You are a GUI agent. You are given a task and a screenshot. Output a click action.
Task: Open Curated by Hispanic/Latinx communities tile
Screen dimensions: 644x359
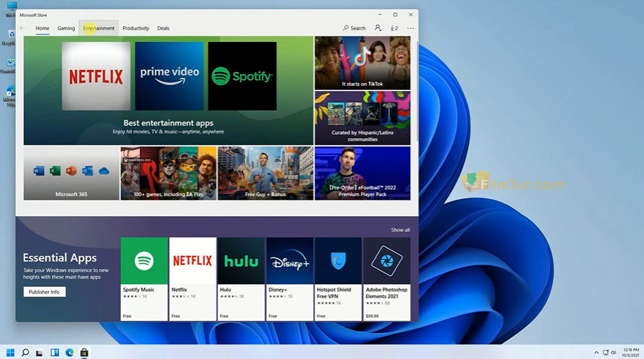(363, 118)
